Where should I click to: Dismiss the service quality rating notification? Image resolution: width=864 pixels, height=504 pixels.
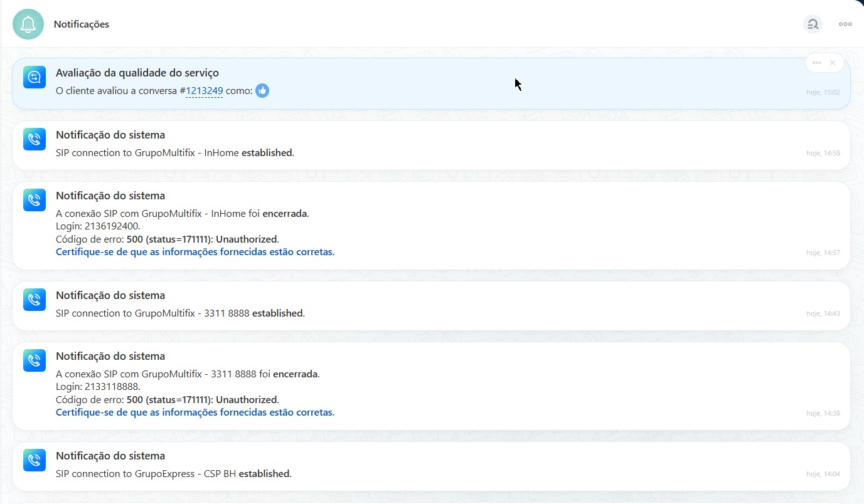(x=833, y=63)
